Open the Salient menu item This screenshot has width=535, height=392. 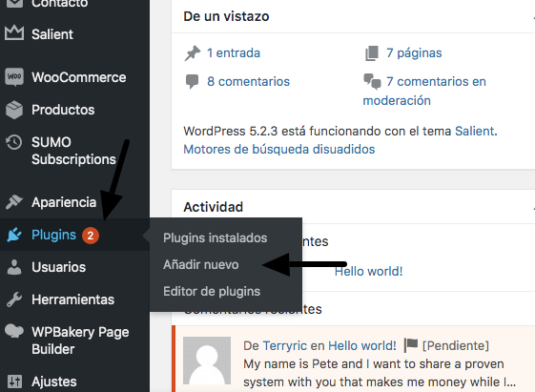52,34
